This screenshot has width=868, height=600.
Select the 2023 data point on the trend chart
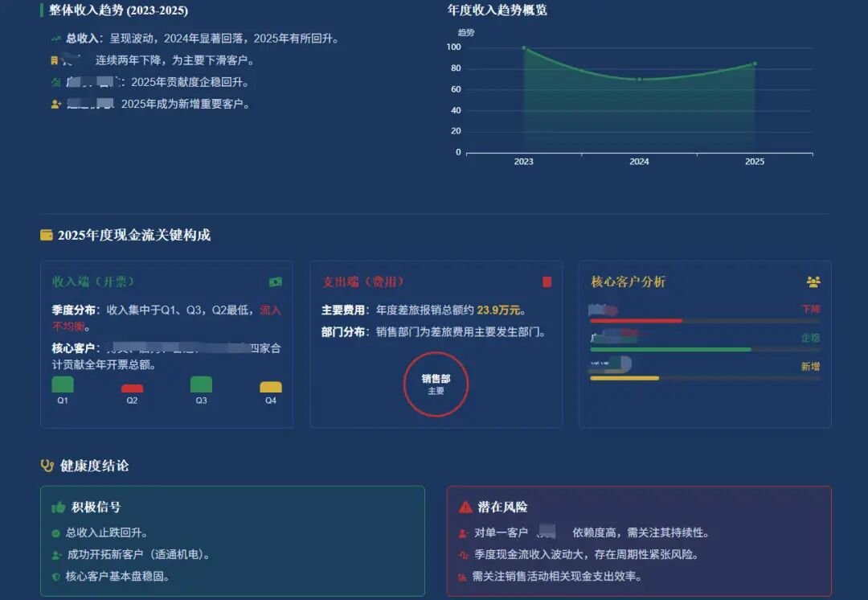coord(524,48)
